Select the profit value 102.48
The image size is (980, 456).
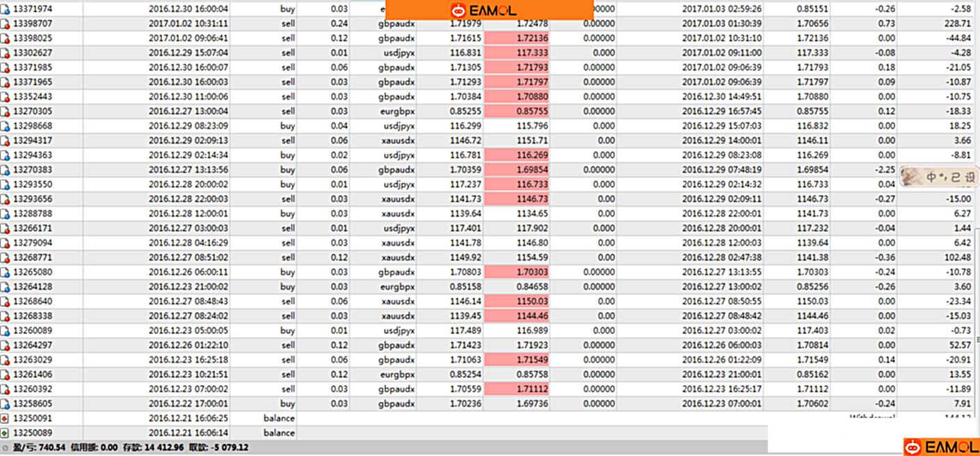click(957, 258)
